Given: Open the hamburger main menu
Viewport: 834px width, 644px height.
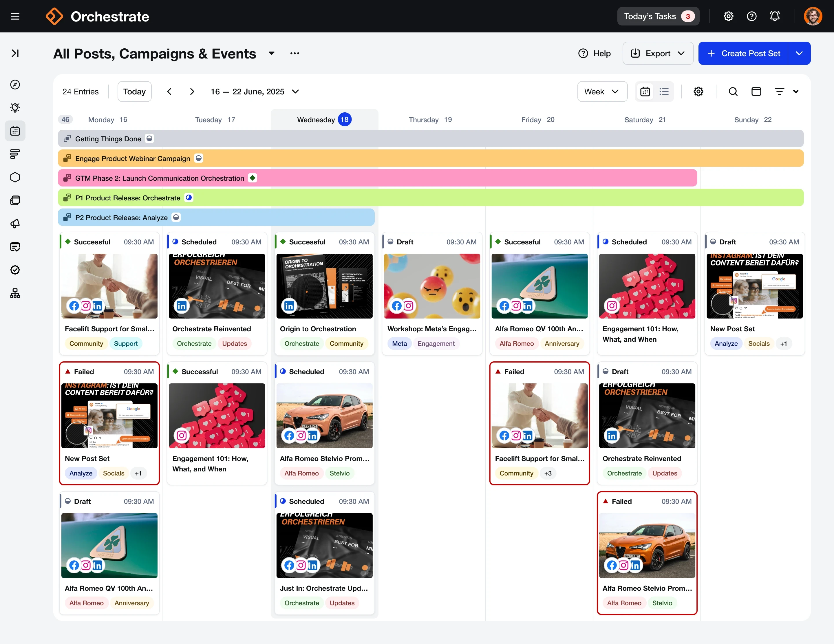Looking at the screenshot, I should (15, 17).
